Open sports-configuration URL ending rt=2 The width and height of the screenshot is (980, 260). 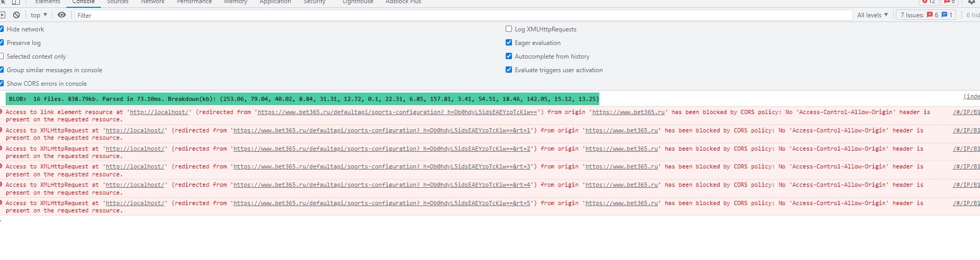pyautogui.click(x=382, y=149)
